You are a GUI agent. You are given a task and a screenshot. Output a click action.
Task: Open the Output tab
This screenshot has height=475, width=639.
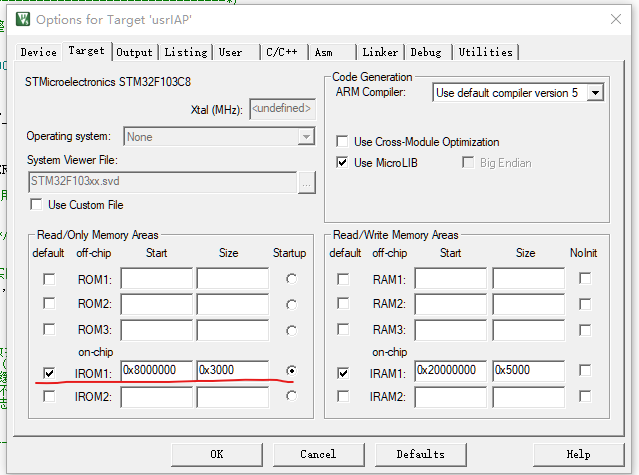[x=134, y=52]
